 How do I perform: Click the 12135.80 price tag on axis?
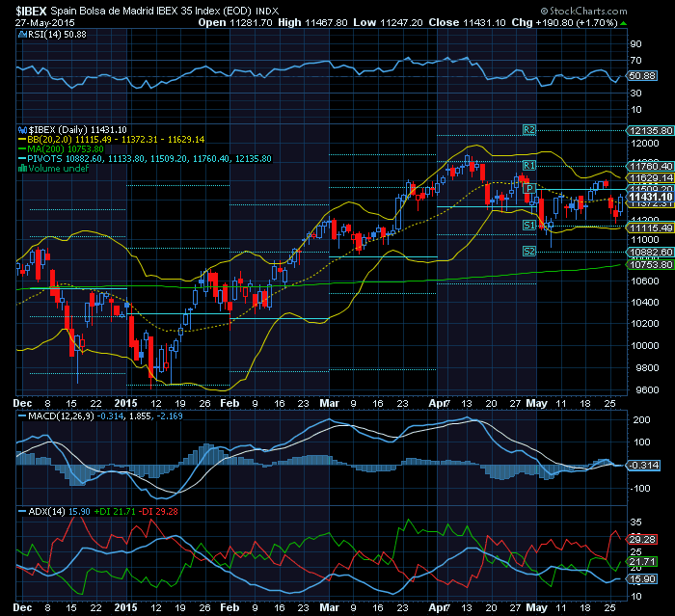pyautogui.click(x=651, y=130)
